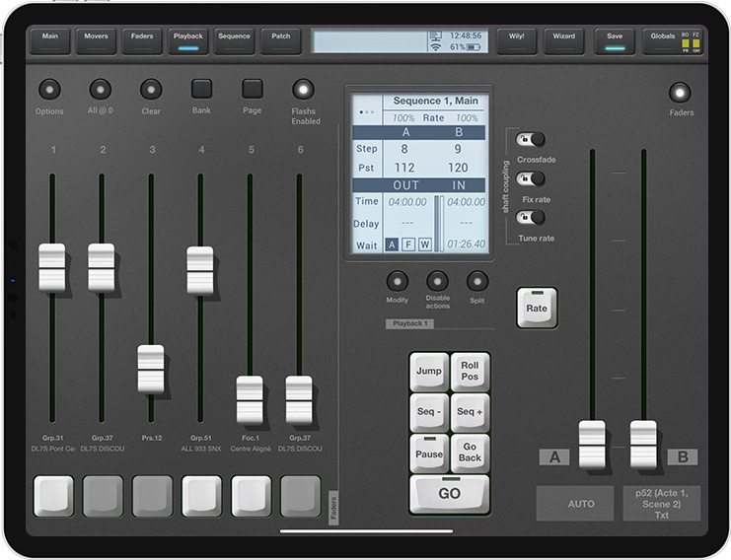731x560 pixels.
Task: Click flash button under fader 2
Action: point(103,496)
